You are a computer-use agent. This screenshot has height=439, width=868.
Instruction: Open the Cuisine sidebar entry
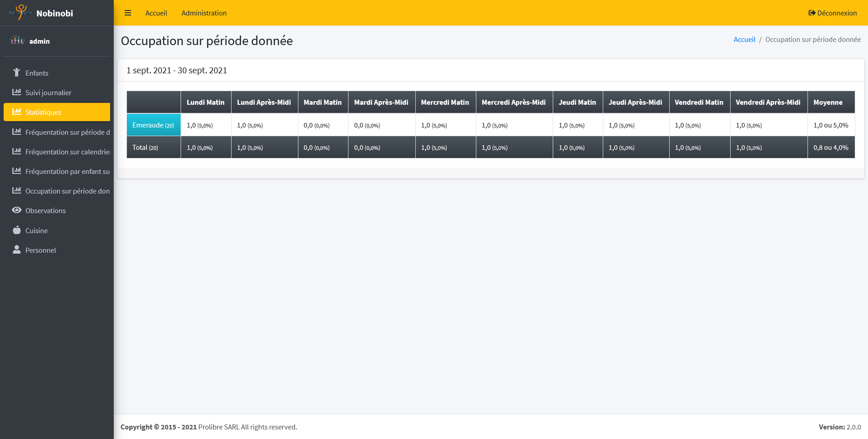point(57,230)
